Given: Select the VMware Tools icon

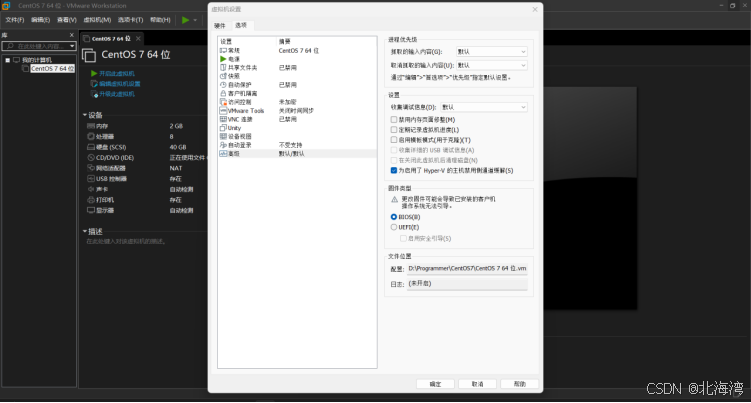Looking at the screenshot, I should coord(223,111).
